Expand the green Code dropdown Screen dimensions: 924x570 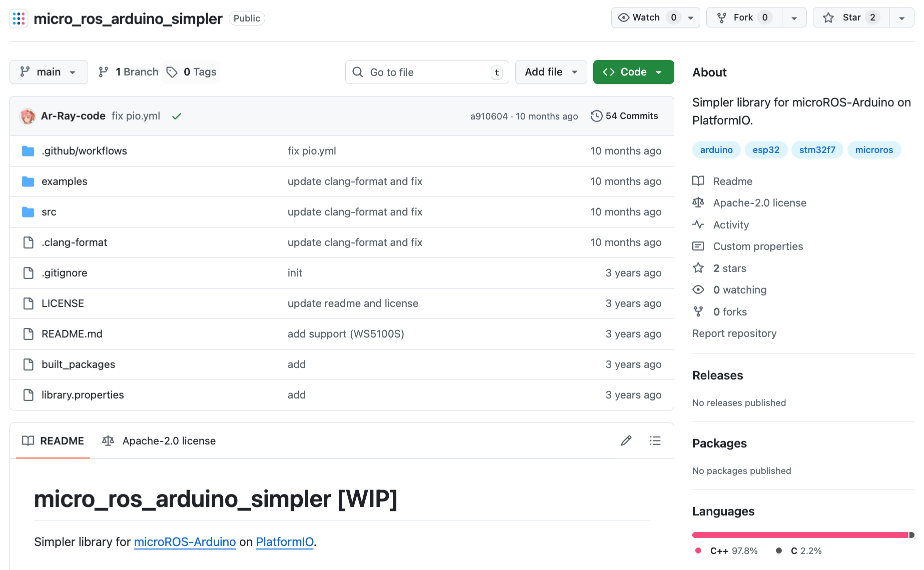click(x=633, y=72)
